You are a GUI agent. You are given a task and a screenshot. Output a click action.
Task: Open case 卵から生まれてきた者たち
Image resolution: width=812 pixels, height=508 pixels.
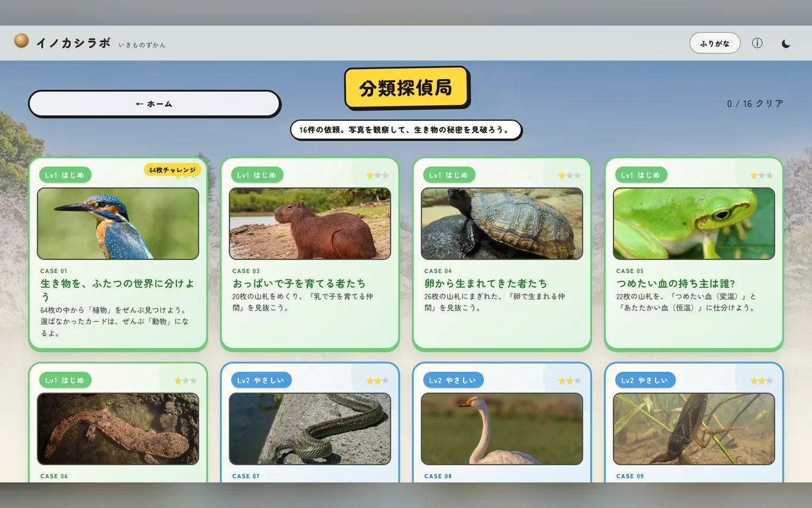coord(486,283)
